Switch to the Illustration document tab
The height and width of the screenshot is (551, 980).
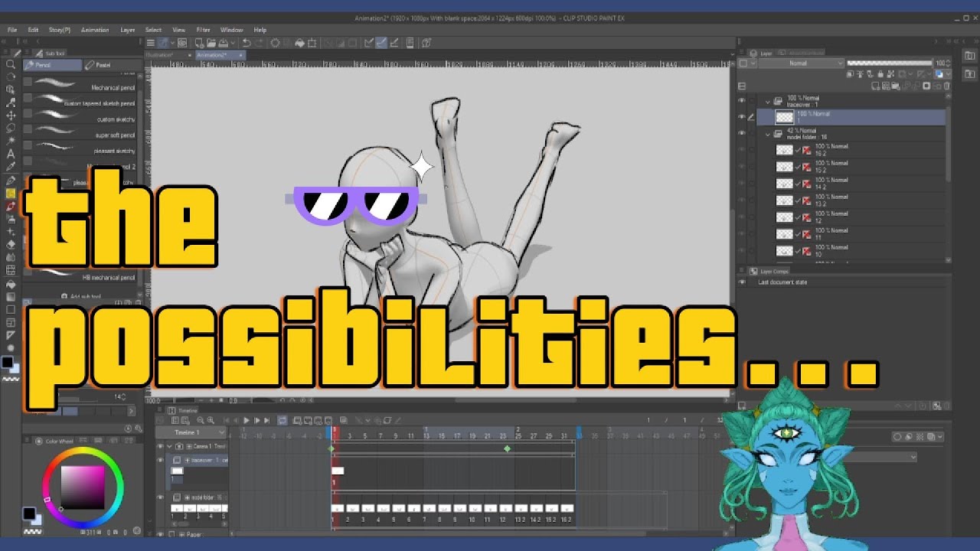168,55
